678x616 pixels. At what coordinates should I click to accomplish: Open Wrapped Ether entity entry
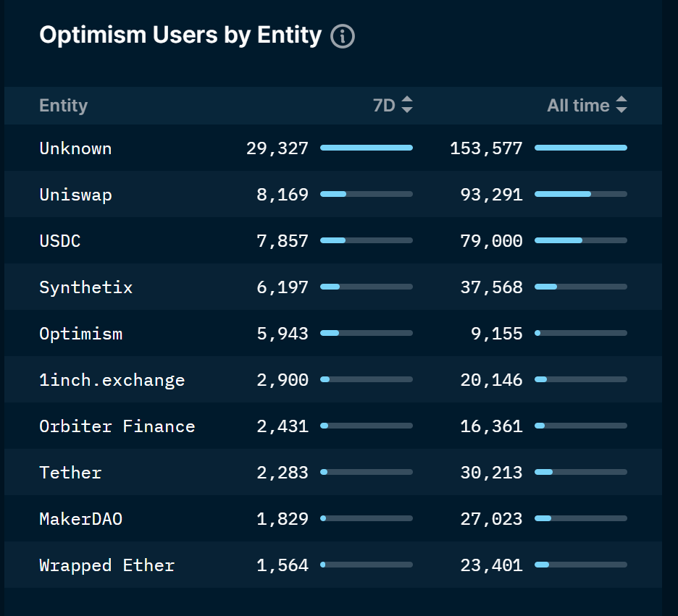[106, 565]
